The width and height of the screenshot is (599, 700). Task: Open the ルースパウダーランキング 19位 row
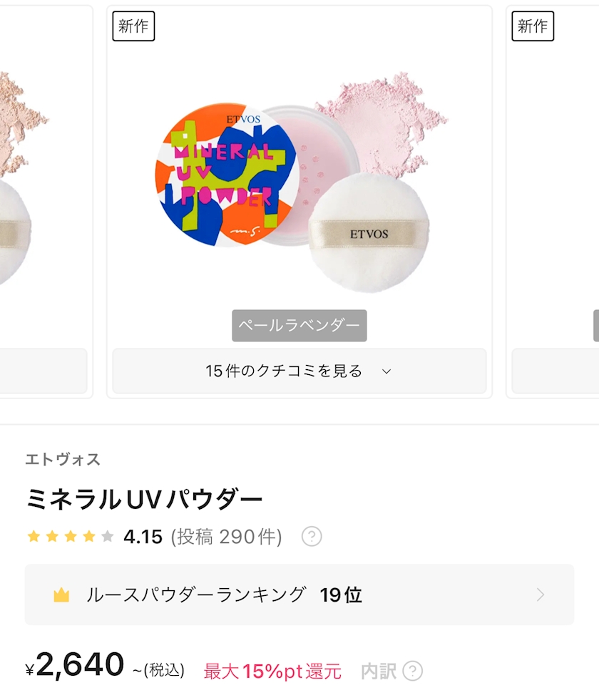pos(299,595)
